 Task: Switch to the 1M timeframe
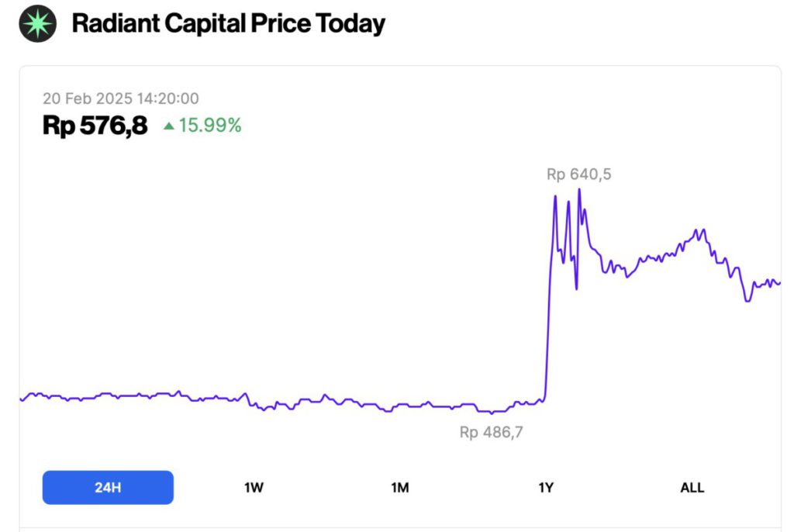[x=400, y=488]
